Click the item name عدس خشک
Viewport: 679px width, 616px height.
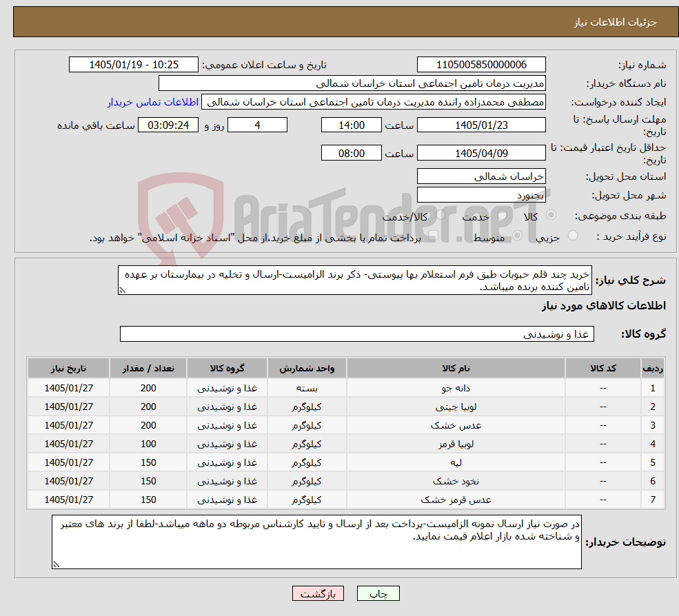point(456,426)
